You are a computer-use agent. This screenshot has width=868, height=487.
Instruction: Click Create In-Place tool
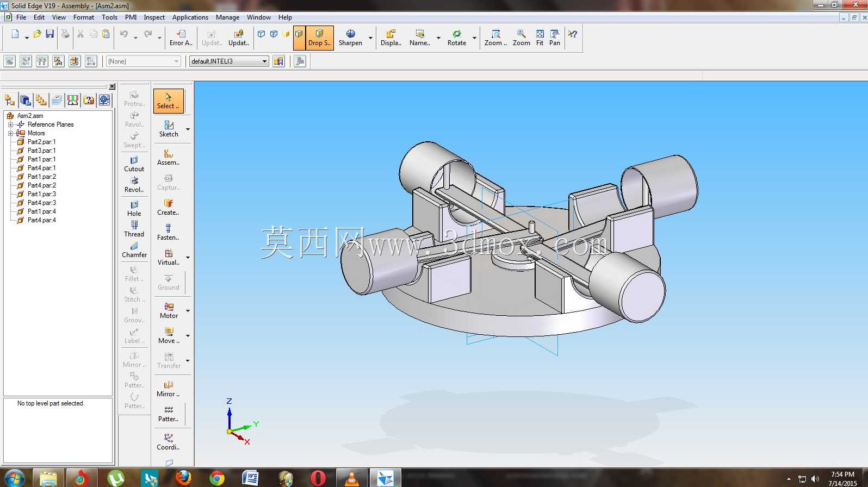click(169, 208)
